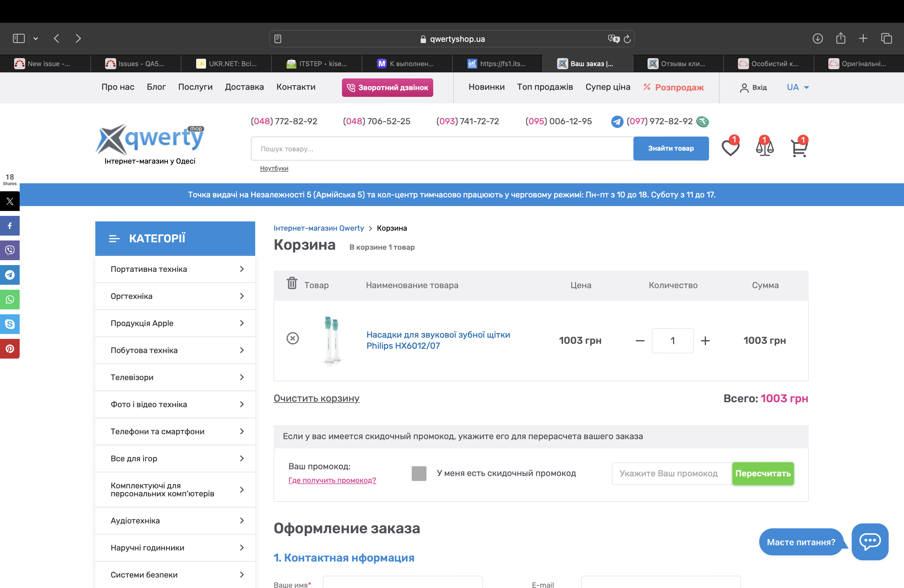Share the page on Pinterest sidebar icon

[10, 349]
